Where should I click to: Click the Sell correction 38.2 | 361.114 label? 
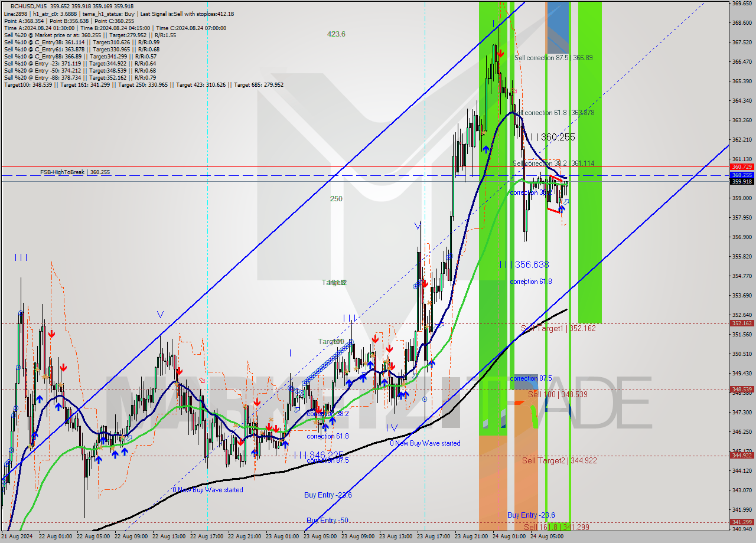(553, 163)
